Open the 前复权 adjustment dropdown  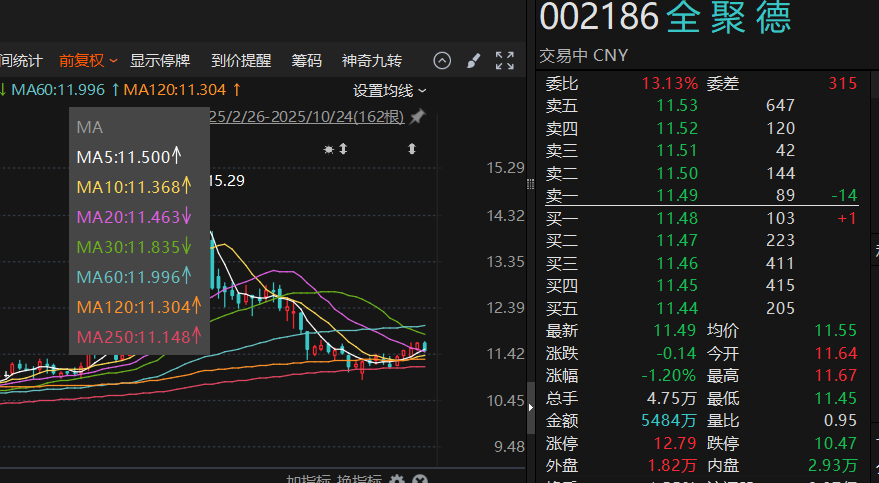[88, 61]
